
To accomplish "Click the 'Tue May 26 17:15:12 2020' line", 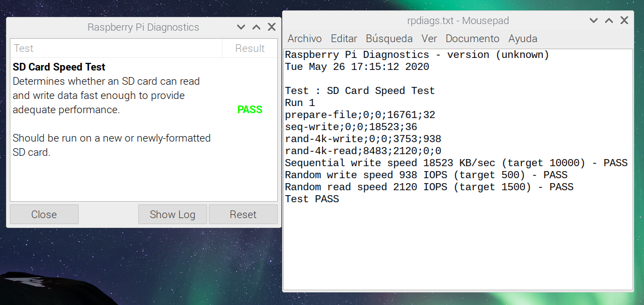I will pos(358,67).
